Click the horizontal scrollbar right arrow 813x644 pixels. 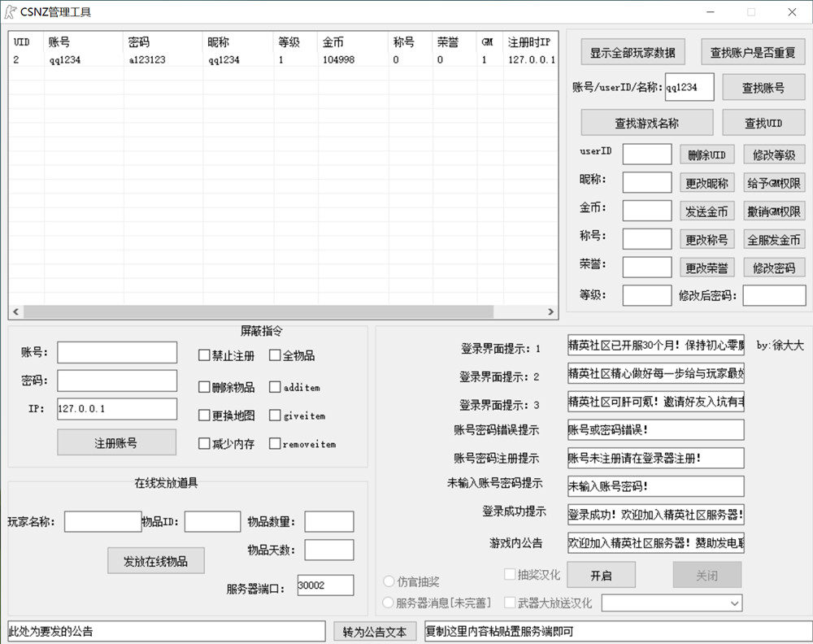point(550,312)
